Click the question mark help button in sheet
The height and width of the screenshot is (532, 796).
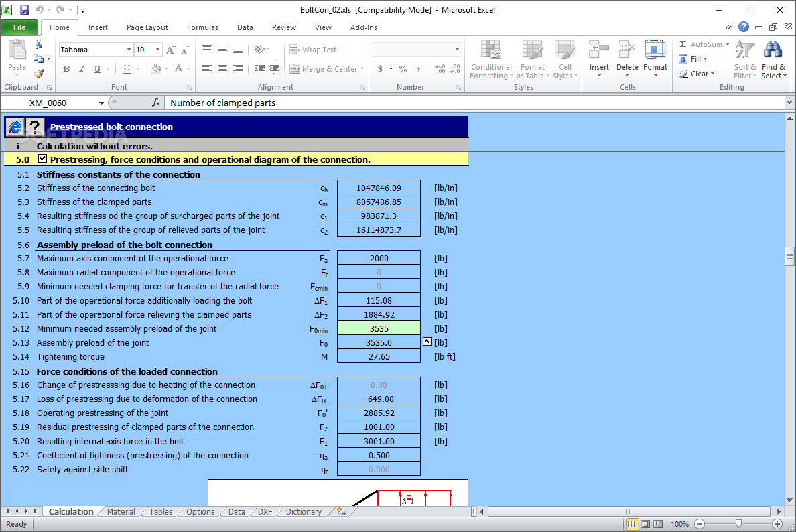click(35, 127)
